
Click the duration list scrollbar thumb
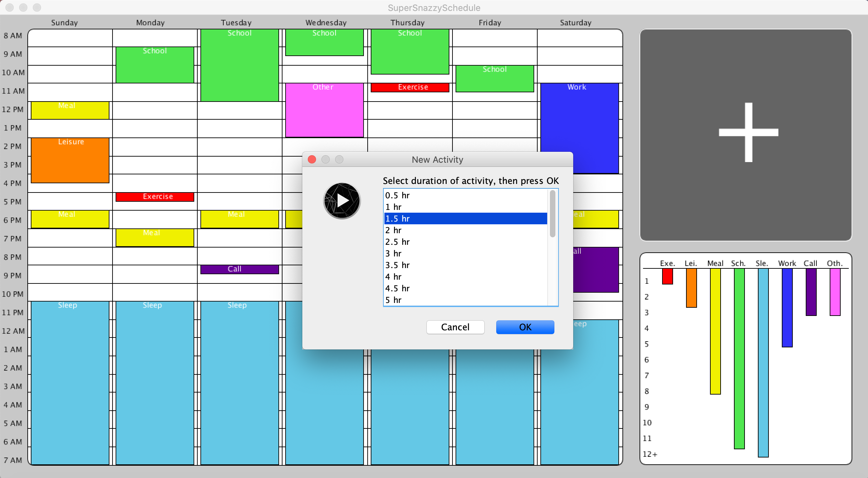tap(552, 214)
